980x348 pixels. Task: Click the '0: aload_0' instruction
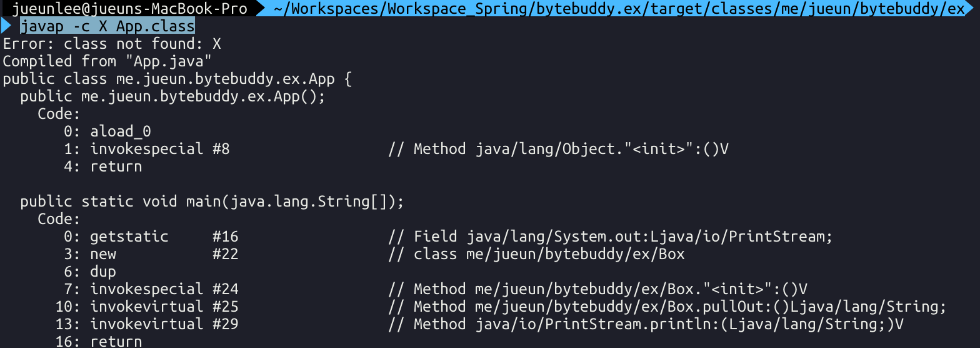[x=107, y=131]
